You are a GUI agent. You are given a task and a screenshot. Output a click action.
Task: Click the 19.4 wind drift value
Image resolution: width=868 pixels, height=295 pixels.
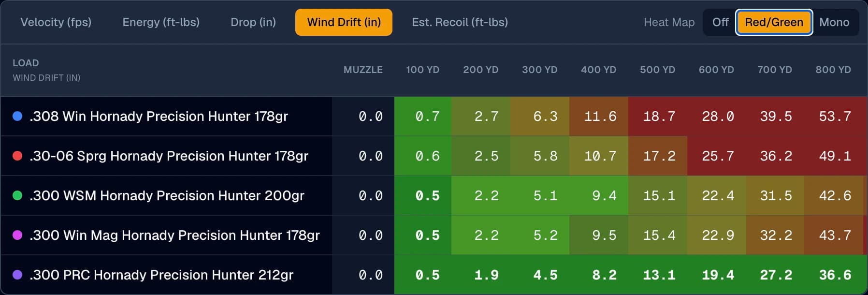(717, 275)
